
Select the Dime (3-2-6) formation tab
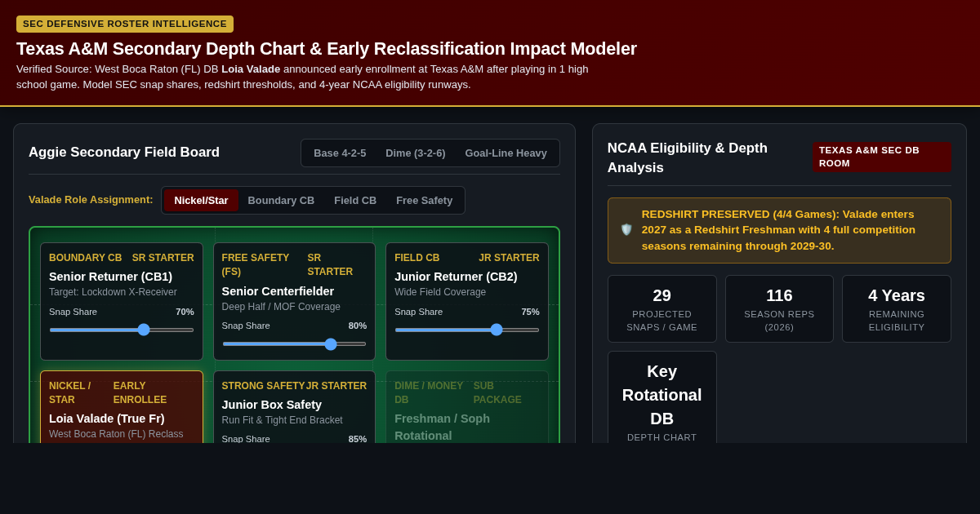[x=416, y=153]
